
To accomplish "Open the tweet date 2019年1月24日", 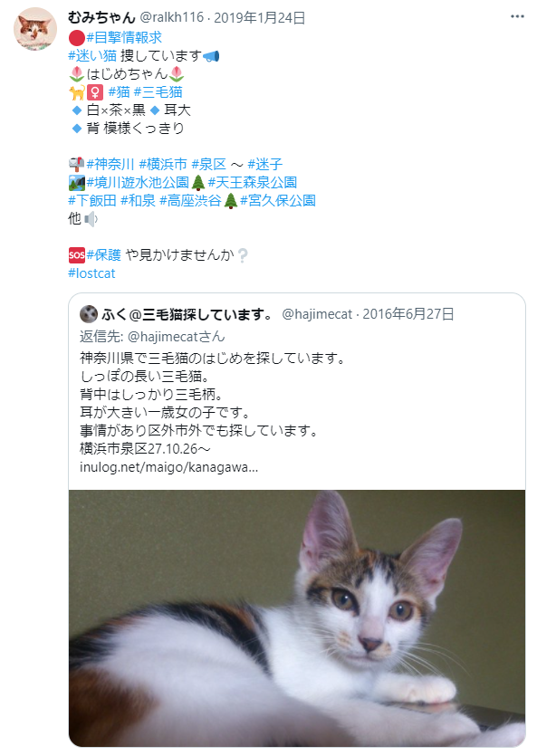I will coord(259,18).
